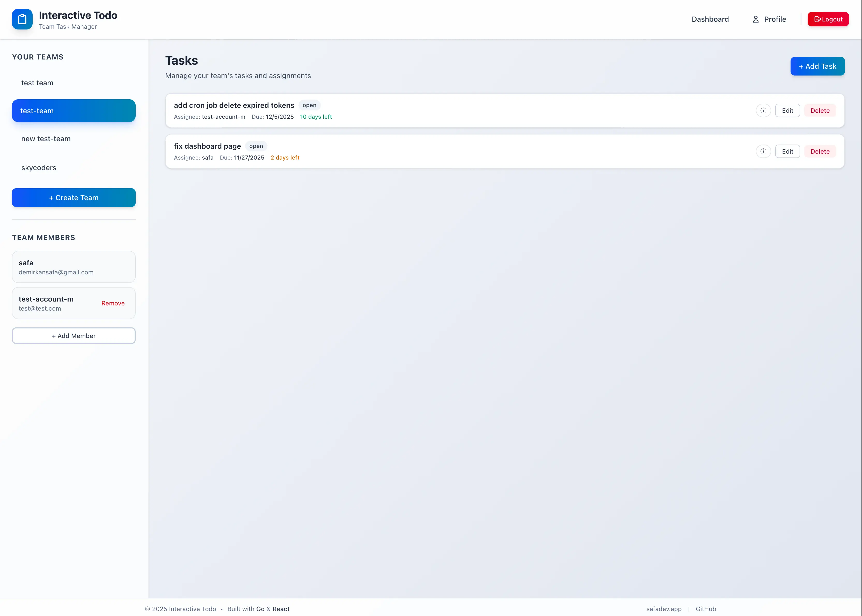Edit the add cron job task
Screen dimensions: 862x616
787,110
